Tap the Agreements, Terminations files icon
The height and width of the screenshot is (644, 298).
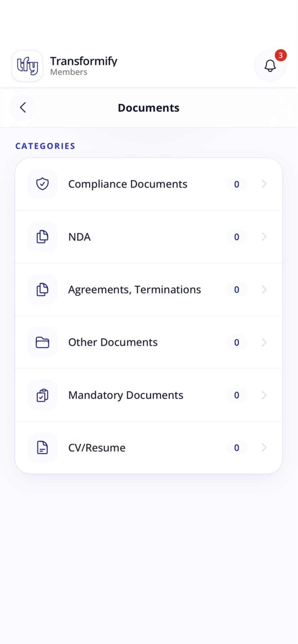(42, 289)
